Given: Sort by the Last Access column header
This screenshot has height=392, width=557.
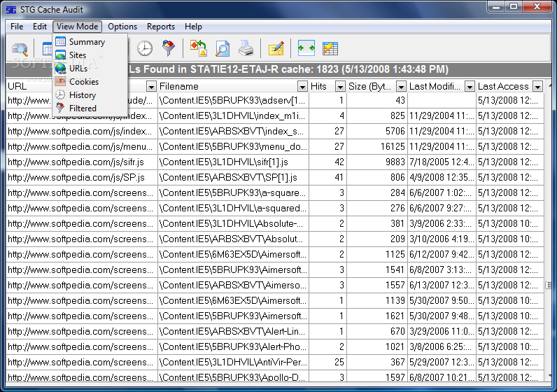Looking at the screenshot, I should click(x=505, y=86).
